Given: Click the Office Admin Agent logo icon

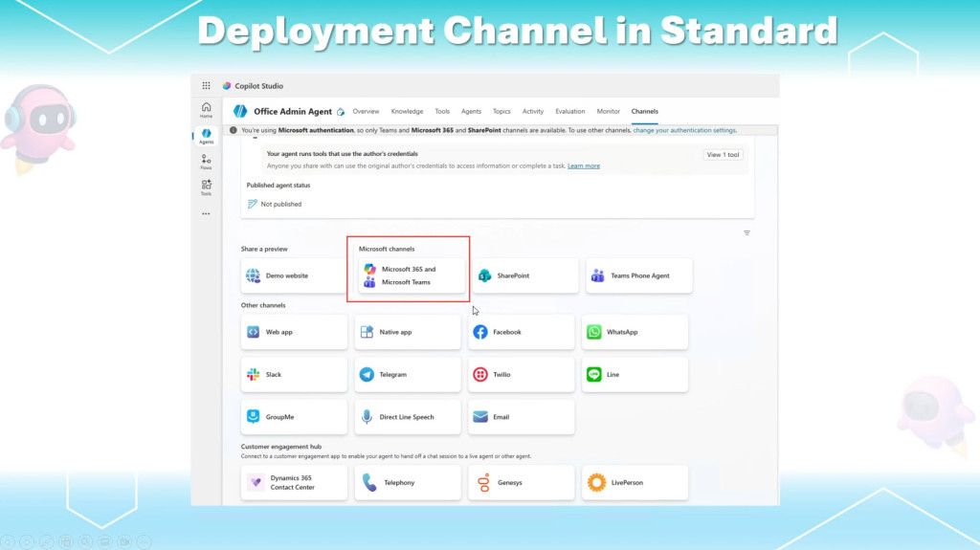Looking at the screenshot, I should (240, 111).
